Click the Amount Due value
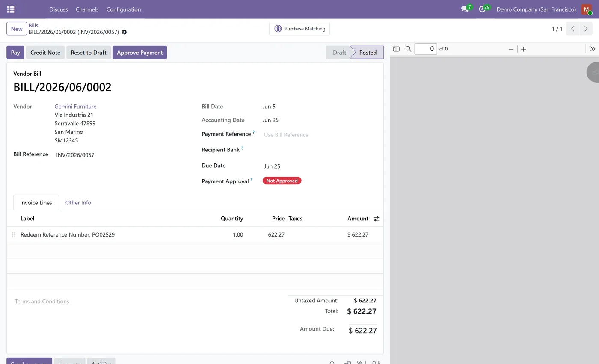 363,331
